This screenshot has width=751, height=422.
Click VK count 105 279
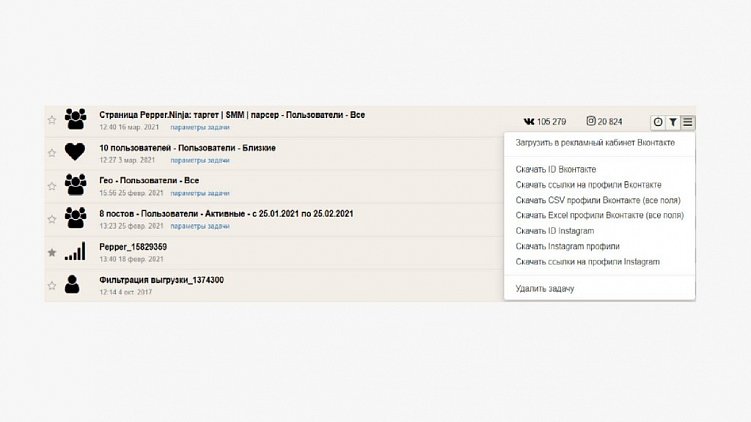click(545, 122)
